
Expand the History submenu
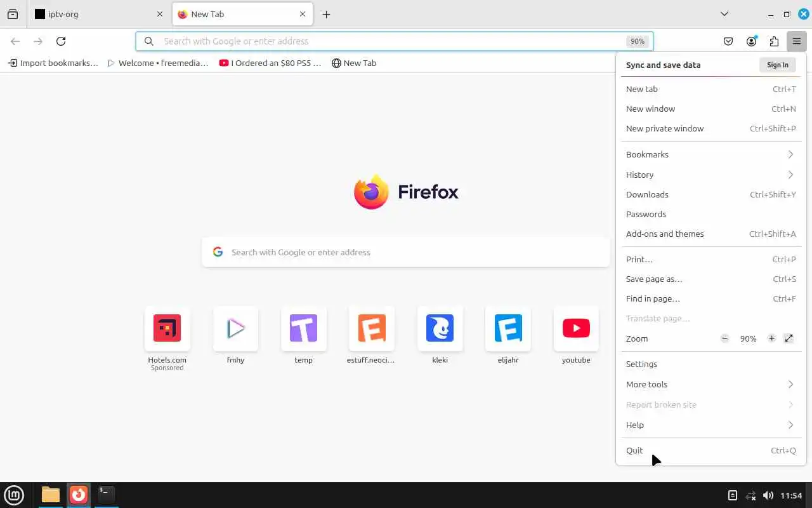click(x=710, y=175)
